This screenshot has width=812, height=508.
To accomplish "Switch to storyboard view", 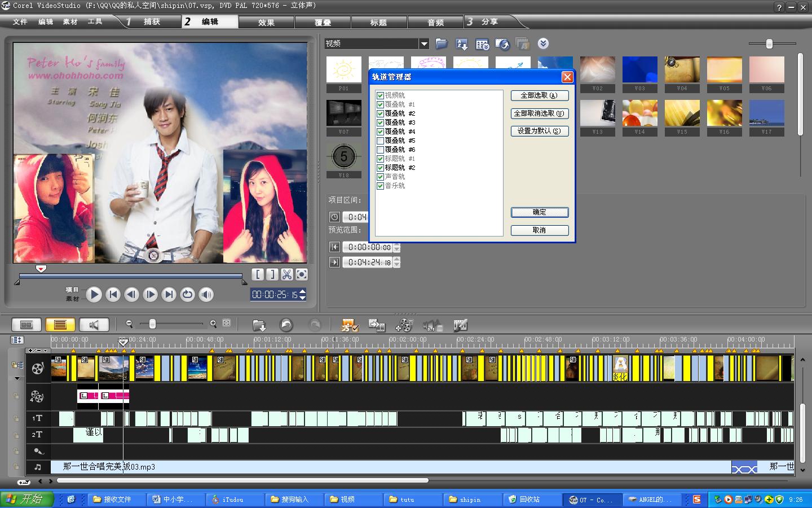I will point(27,325).
